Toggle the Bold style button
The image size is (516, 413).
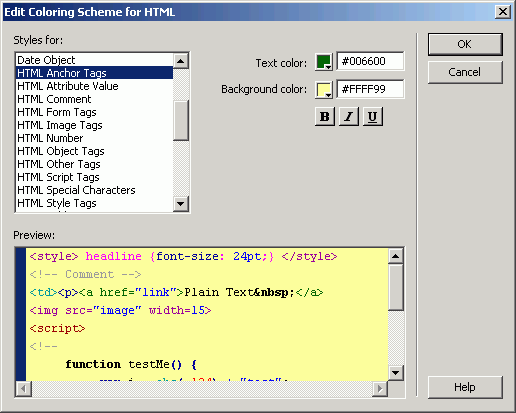pyautogui.click(x=325, y=116)
